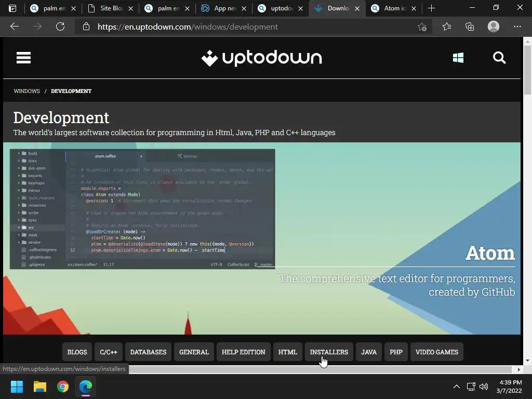Reload the current page
The width and height of the screenshot is (532, 399).
point(60,26)
